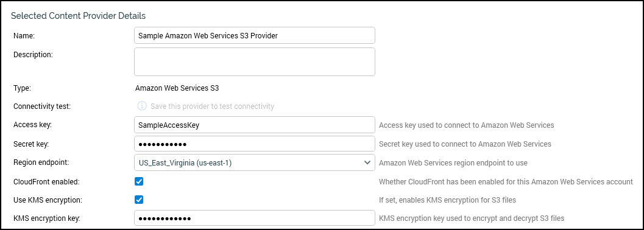Uncheck the CloudFront enabled checkbox
This screenshot has height=230, width=644.
139,181
